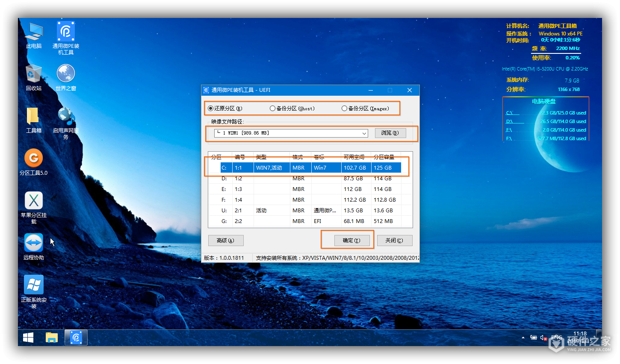Click the 卷标 column header
Image resolution: width=620 pixels, height=364 pixels.
pos(326,157)
